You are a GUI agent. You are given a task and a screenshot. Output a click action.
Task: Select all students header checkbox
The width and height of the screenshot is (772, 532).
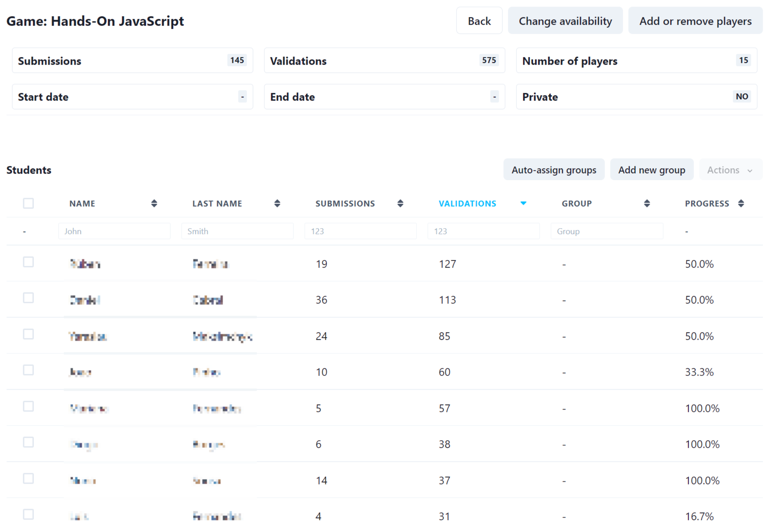[28, 203]
